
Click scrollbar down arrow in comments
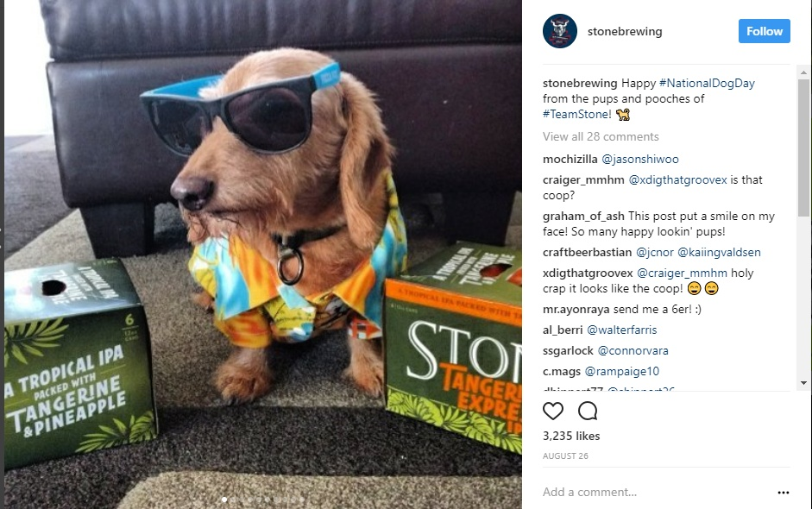click(803, 383)
